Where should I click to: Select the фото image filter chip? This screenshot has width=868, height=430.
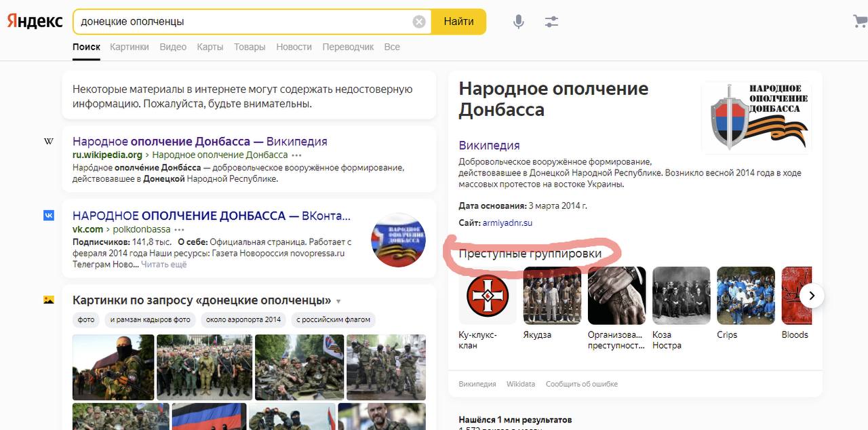[86, 319]
